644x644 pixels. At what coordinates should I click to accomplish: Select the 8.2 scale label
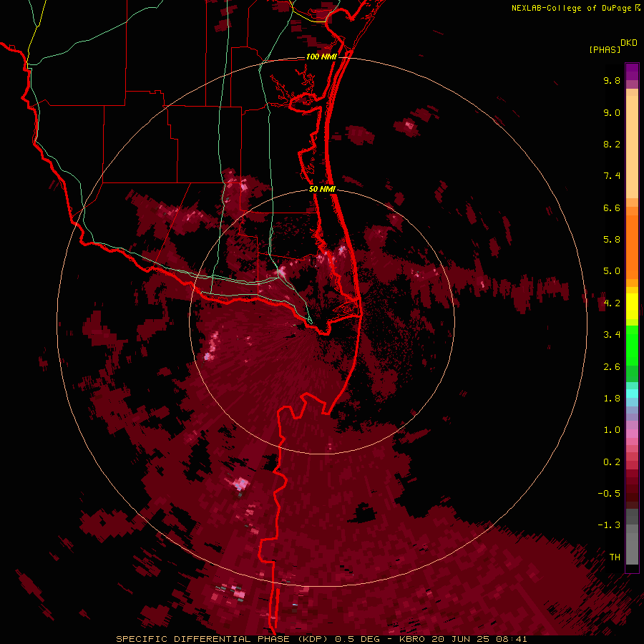pos(612,144)
